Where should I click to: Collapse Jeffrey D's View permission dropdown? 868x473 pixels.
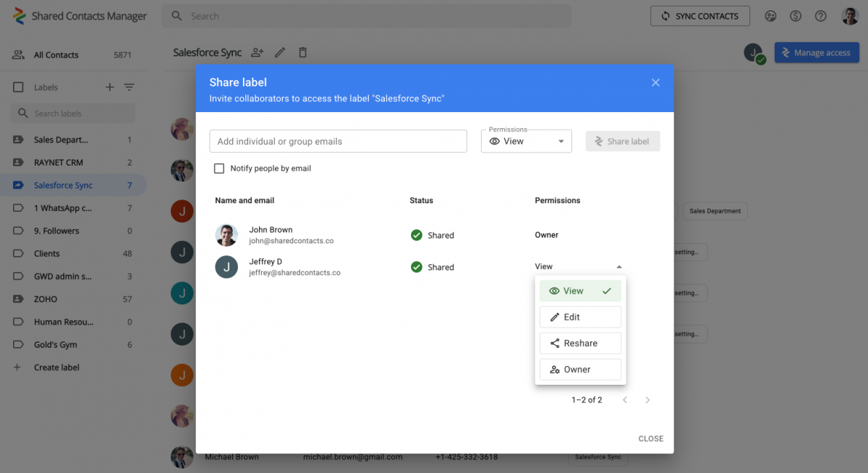(578, 267)
